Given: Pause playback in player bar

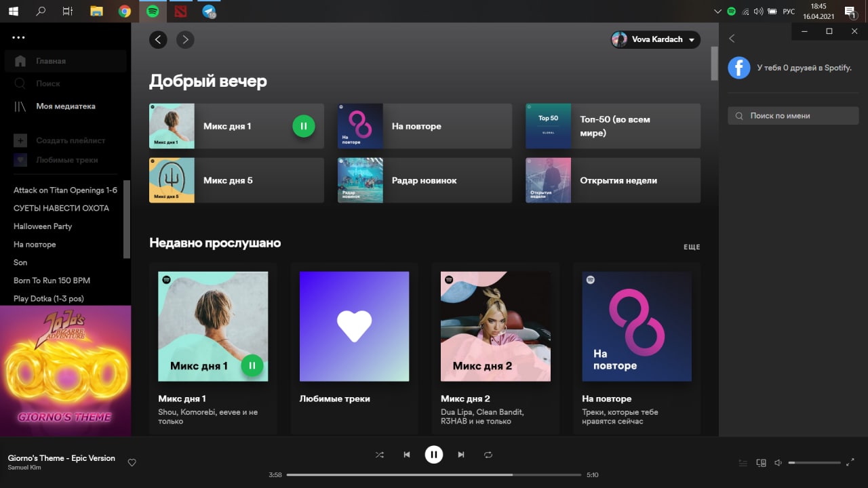Looking at the screenshot, I should pos(434,455).
